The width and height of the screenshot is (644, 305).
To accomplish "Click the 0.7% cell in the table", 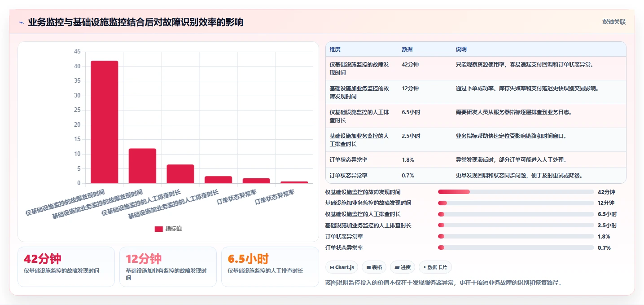I will (x=408, y=176).
